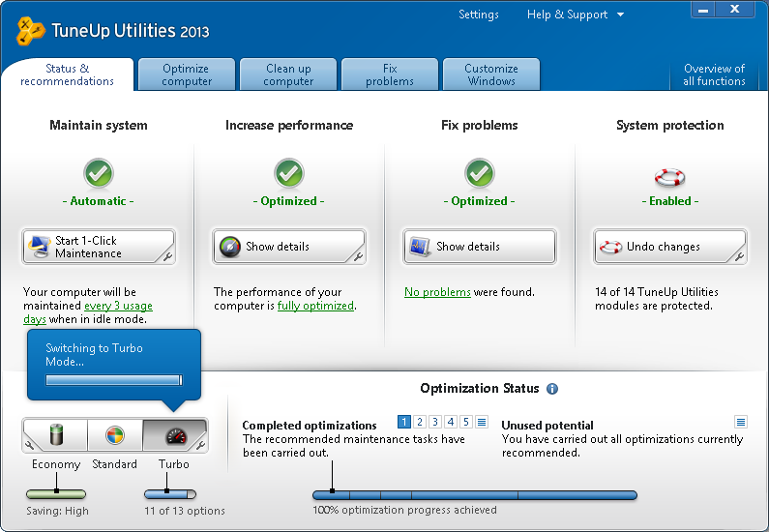Image resolution: width=769 pixels, height=532 pixels.
Task: Minimize the TuneUp Utilities window
Action: click(703, 10)
